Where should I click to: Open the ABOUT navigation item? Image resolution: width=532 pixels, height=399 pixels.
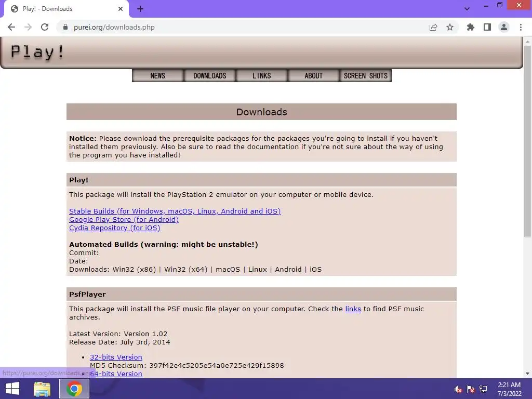click(313, 76)
